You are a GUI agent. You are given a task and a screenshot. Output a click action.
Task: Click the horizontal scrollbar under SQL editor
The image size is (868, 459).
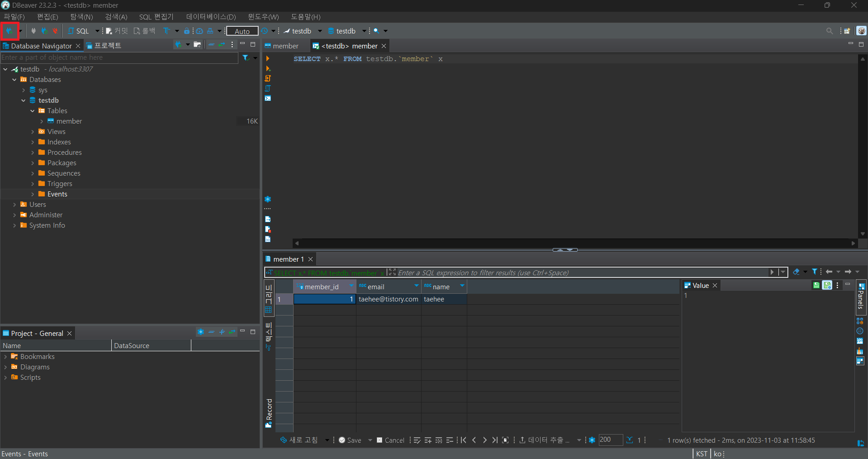[x=574, y=243]
